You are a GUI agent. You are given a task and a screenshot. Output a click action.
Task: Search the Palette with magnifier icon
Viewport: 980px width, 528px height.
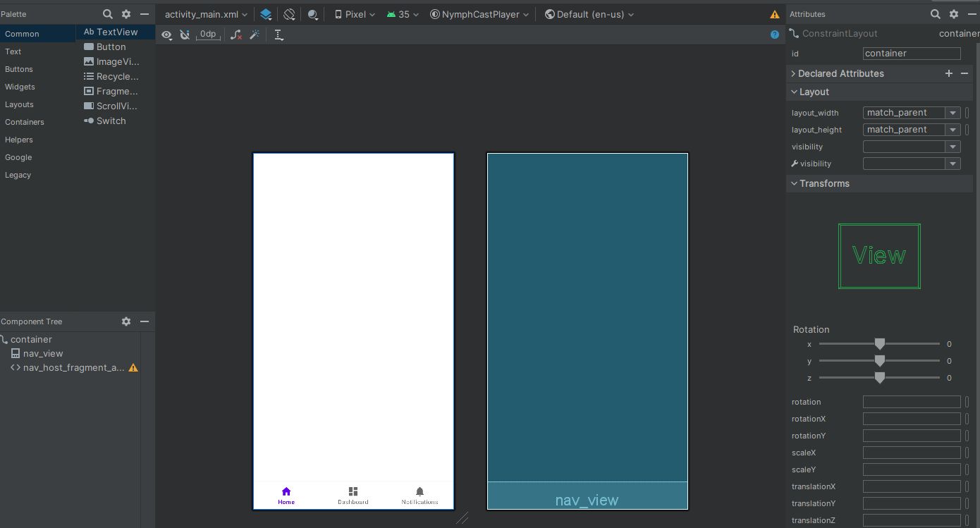coord(108,14)
